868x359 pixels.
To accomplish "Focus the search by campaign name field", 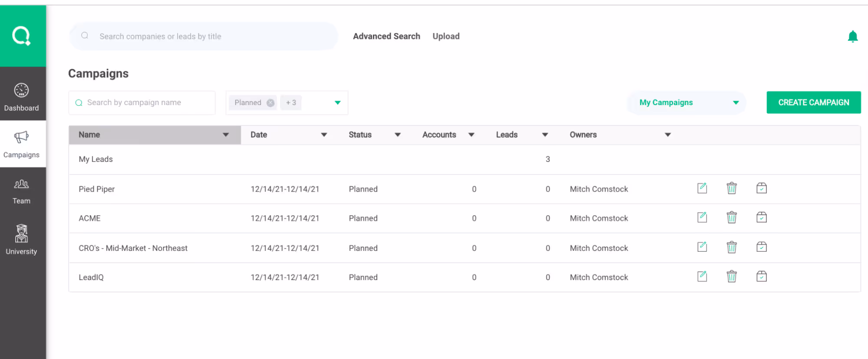I will tap(142, 103).
